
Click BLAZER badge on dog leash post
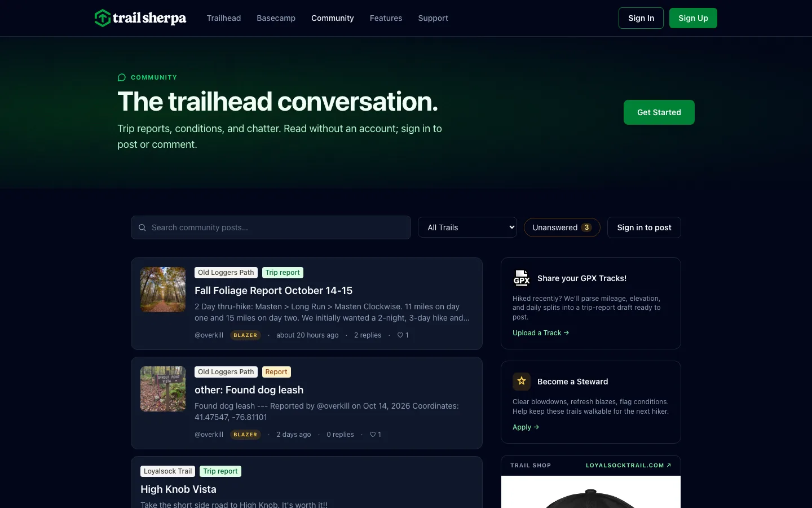[245, 435]
